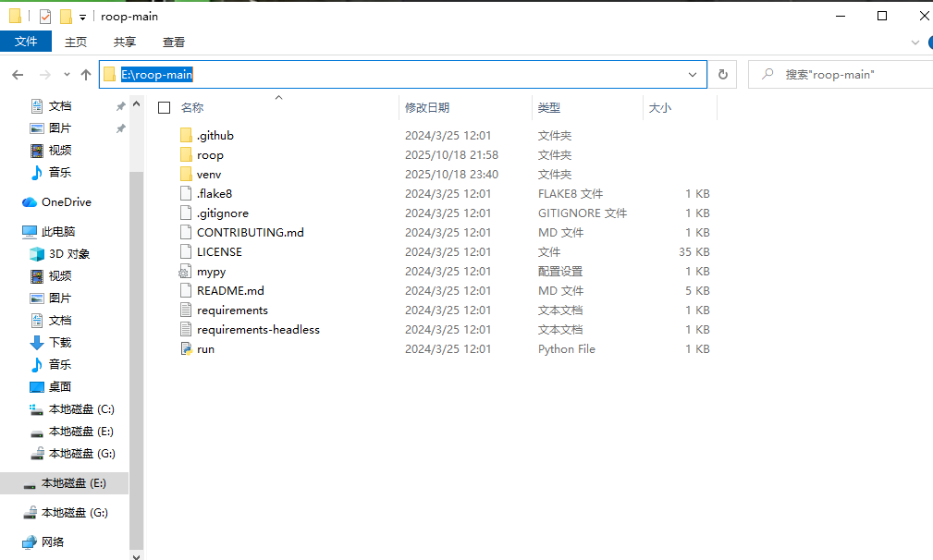Collapse the ribbon with the chevron arrow
Screen dimensions: 933x560
click(915, 42)
